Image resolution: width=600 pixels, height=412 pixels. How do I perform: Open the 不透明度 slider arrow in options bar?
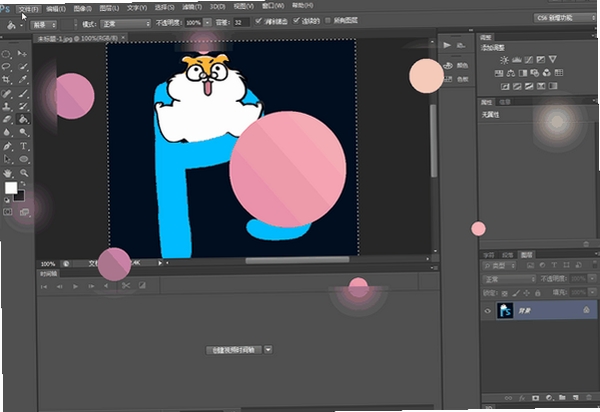[x=207, y=23]
